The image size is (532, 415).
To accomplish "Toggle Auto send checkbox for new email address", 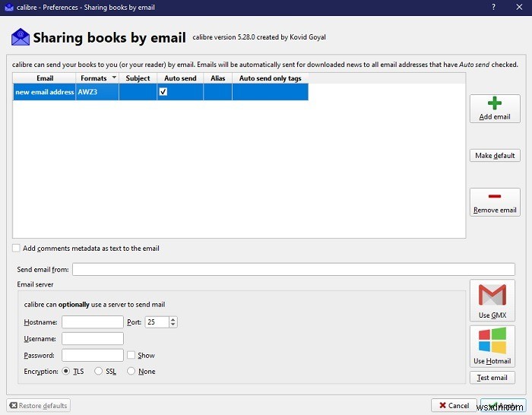I will [163, 92].
